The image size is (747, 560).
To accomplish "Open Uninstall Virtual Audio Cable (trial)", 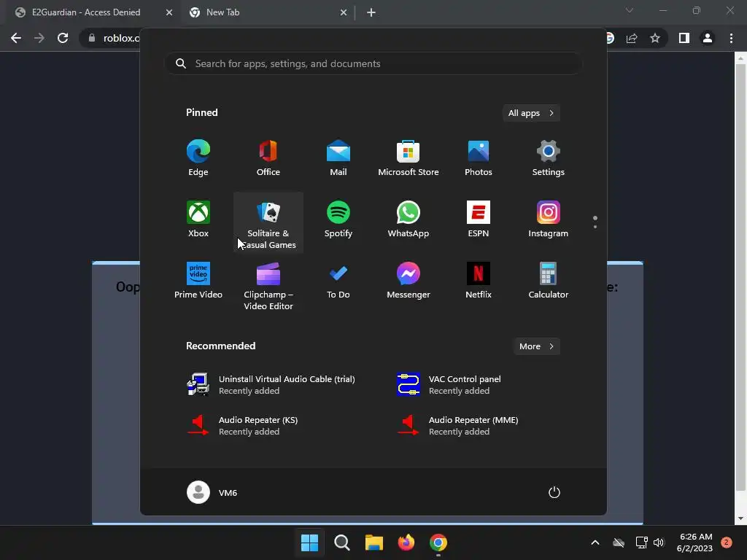I will point(271,385).
